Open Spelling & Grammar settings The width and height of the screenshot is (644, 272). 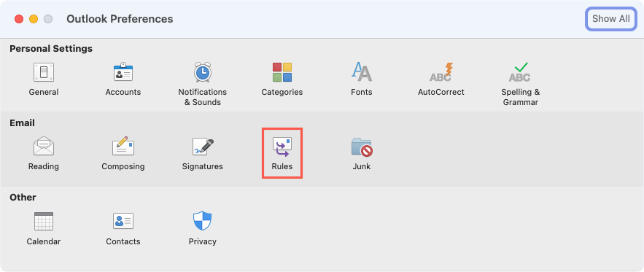[520, 85]
